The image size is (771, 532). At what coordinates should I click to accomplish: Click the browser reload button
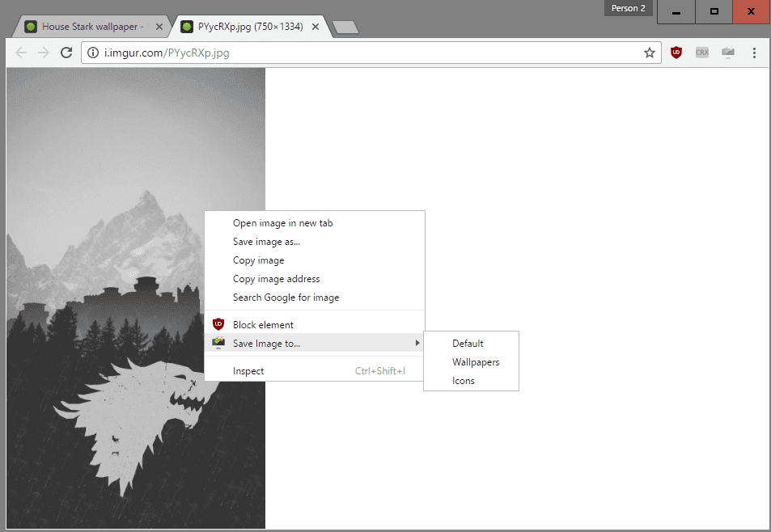66,53
